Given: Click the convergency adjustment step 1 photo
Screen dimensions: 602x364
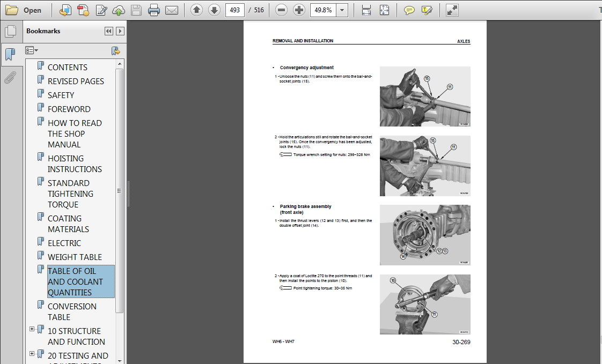Looking at the screenshot, I should pyautogui.click(x=425, y=96).
